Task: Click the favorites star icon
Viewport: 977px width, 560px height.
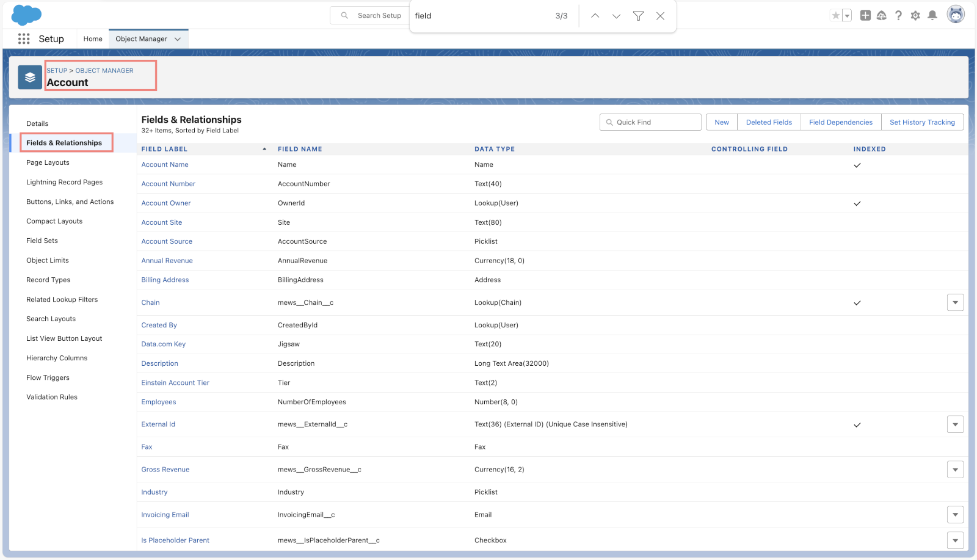Action: tap(835, 15)
